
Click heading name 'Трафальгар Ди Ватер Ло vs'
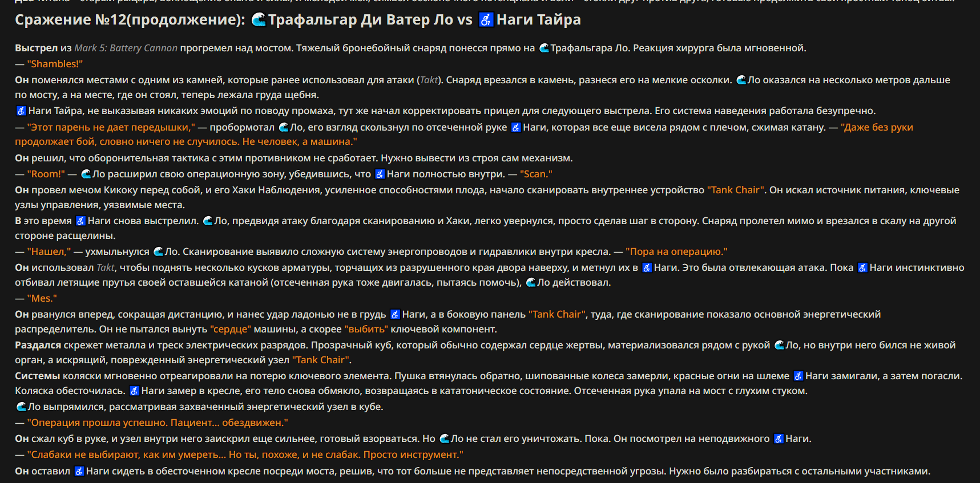[370, 20]
